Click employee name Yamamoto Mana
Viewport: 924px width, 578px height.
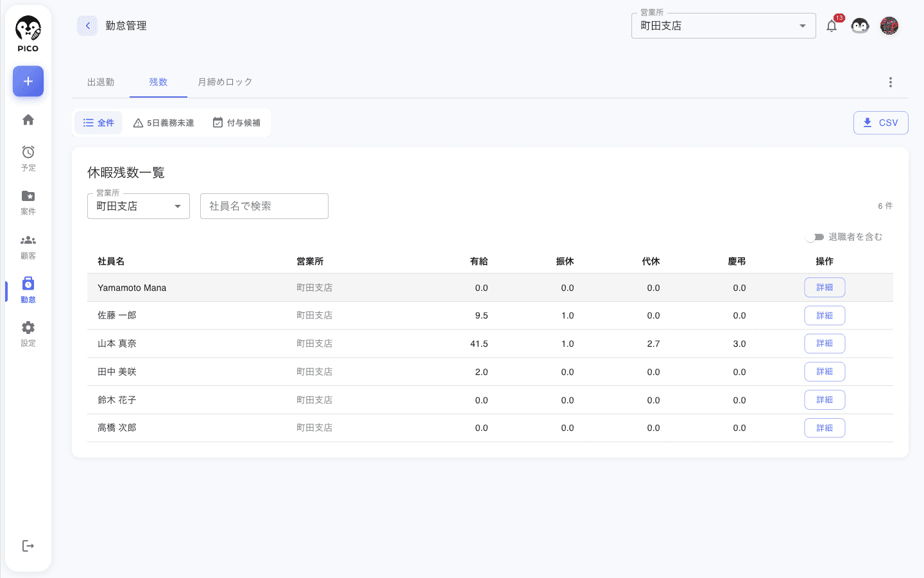(132, 288)
